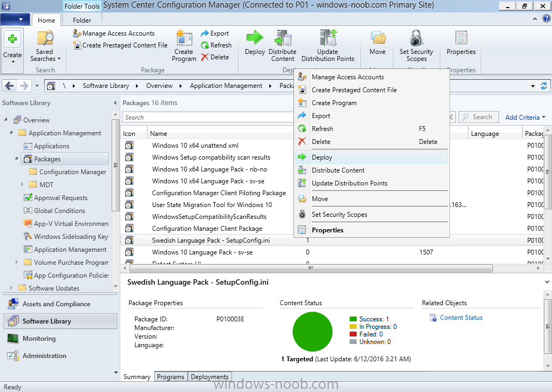Select Windows 10 x64 unattend xml package
The width and height of the screenshot is (552, 392).
(x=195, y=146)
